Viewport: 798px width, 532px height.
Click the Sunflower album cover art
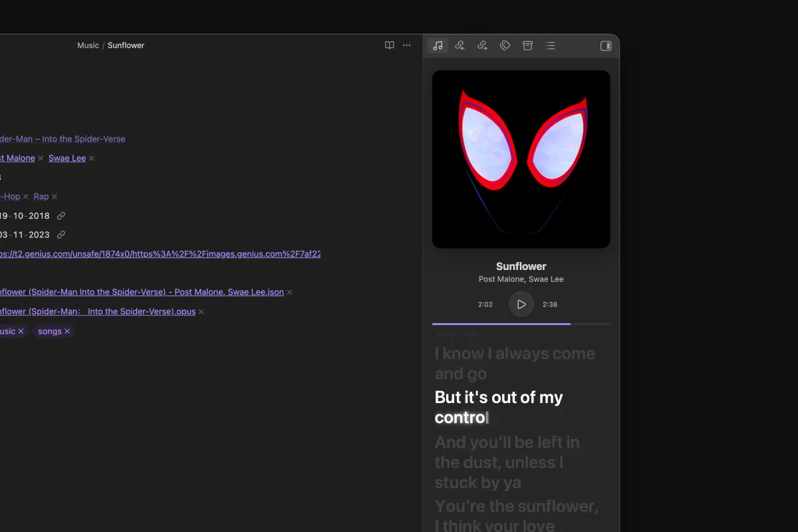tap(521, 160)
